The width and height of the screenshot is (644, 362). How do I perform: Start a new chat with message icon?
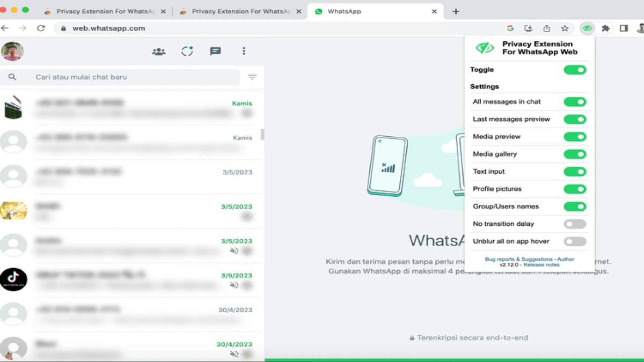point(215,51)
